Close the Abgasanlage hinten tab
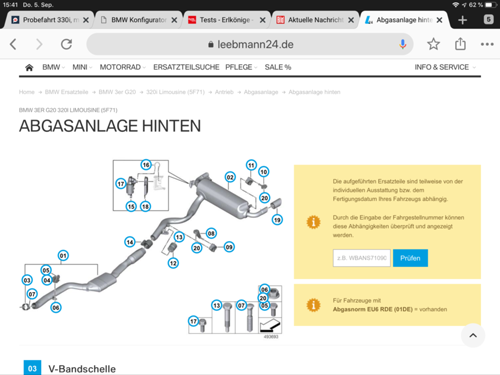The height and width of the screenshot is (375, 500). pyautogui.click(x=439, y=20)
